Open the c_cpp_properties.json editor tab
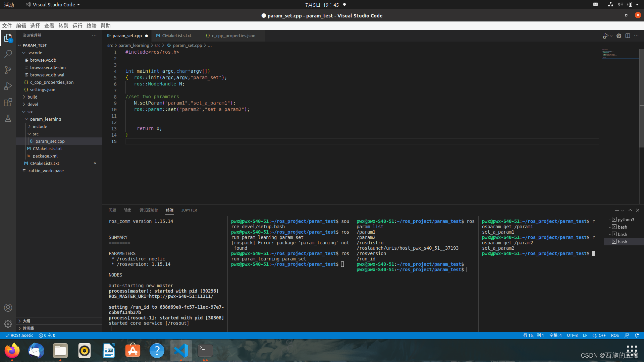This screenshot has height=362, width=644. click(233, 36)
